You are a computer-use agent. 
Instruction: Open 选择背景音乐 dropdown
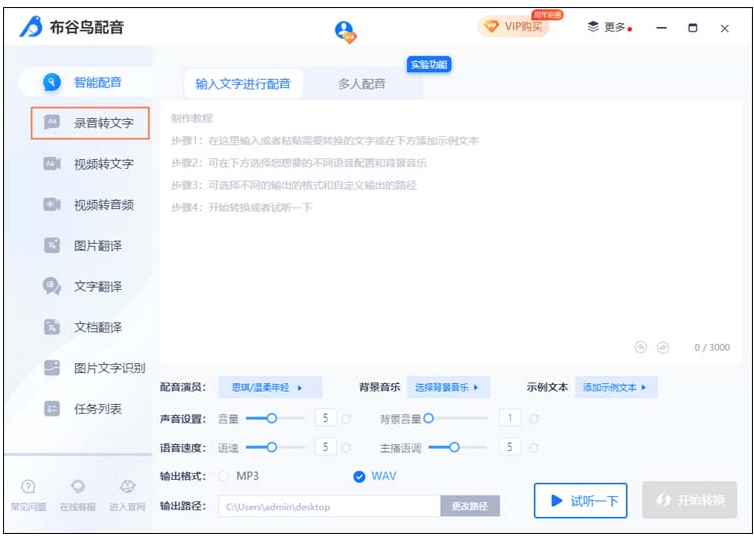pos(446,387)
